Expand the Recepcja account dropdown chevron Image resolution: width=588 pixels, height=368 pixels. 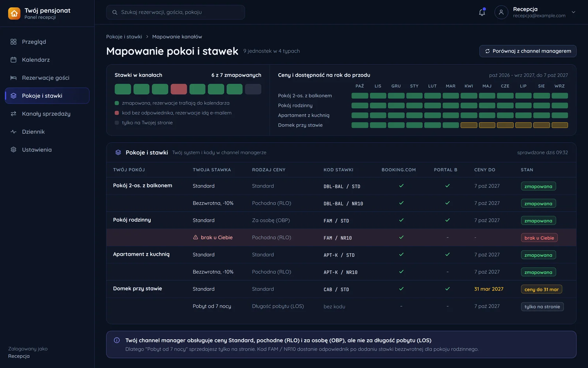point(573,12)
